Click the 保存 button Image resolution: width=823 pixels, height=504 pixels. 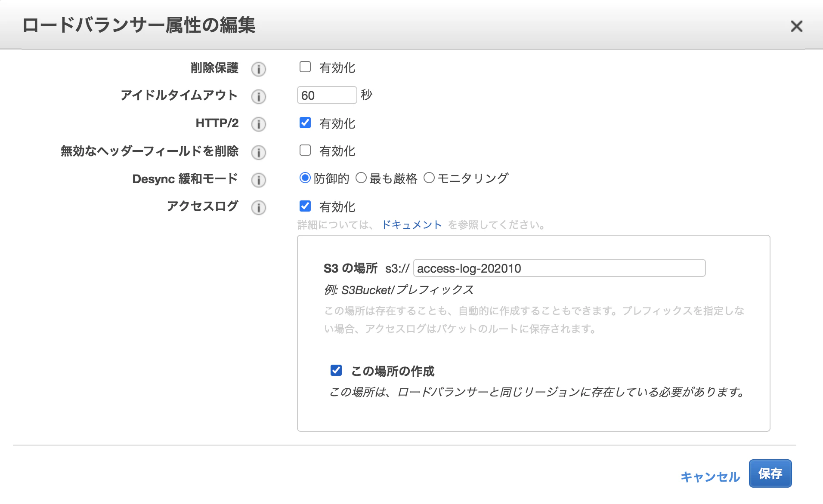point(770,473)
